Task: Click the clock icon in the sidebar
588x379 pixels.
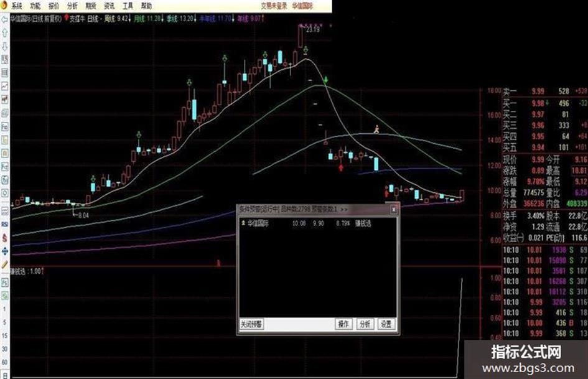Action: click(x=4, y=193)
